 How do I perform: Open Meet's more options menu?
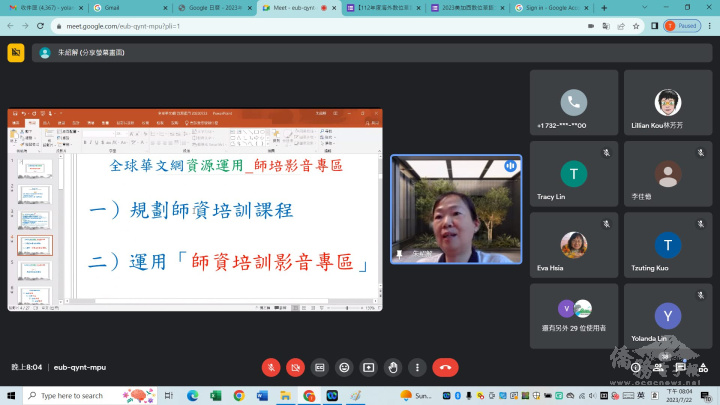417,367
